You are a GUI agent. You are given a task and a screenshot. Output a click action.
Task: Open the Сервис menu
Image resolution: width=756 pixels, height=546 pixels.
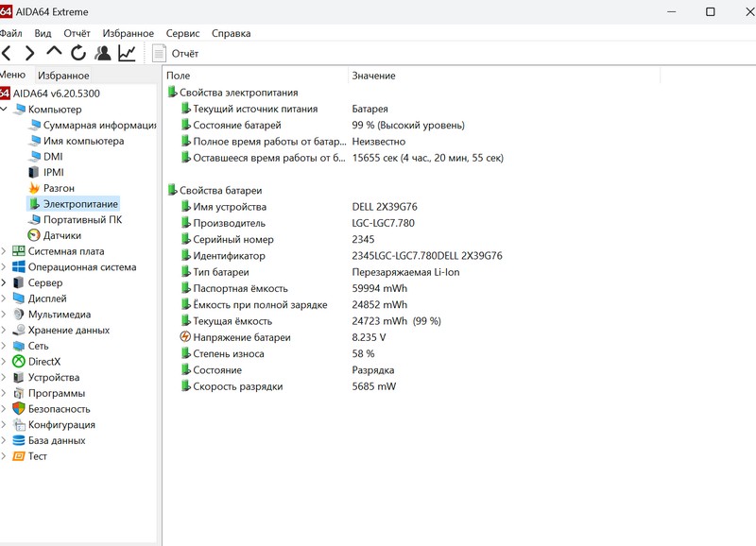coord(182,33)
